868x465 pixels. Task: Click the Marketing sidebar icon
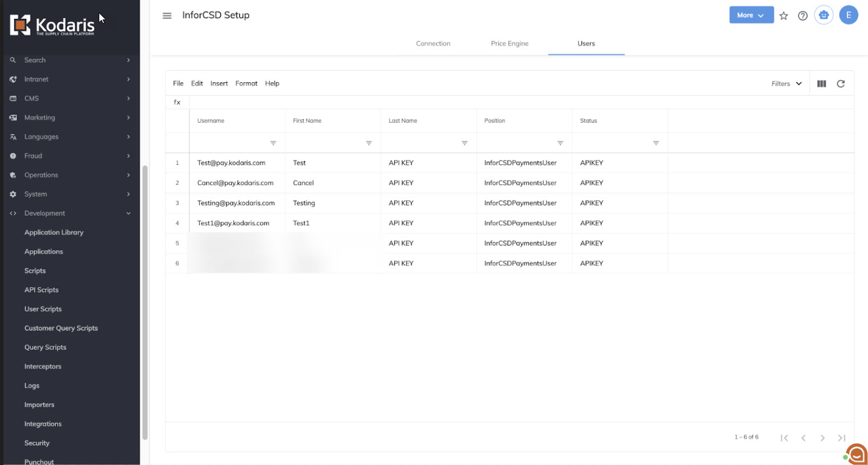point(13,118)
